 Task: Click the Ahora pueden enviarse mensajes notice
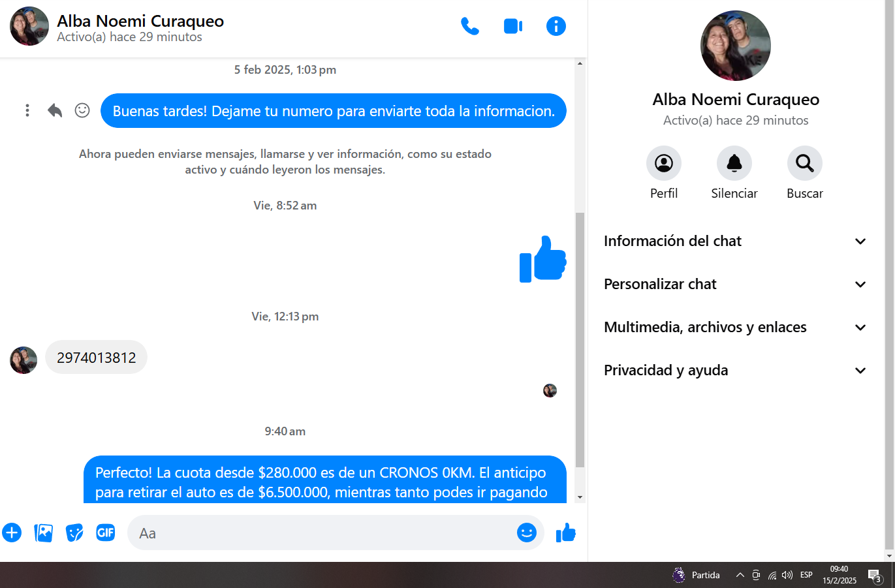[x=285, y=162]
